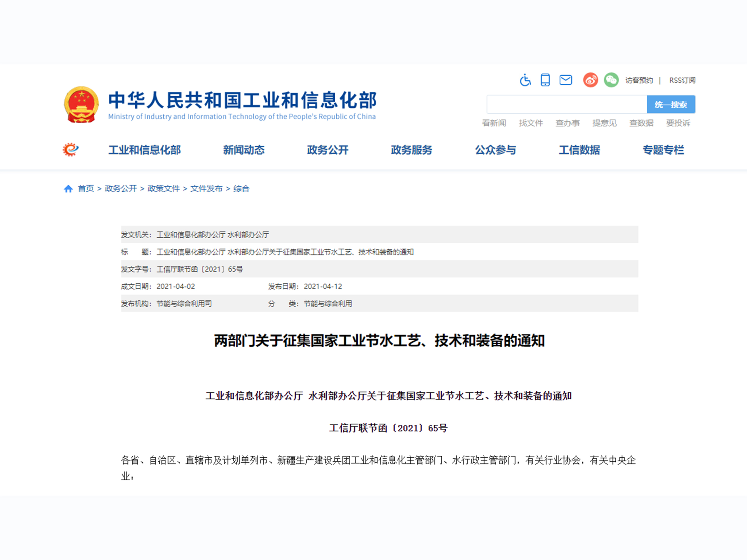Go to 首页 in breadcrumb
Screen dimensions: 747x560
pyautogui.click(x=86, y=188)
